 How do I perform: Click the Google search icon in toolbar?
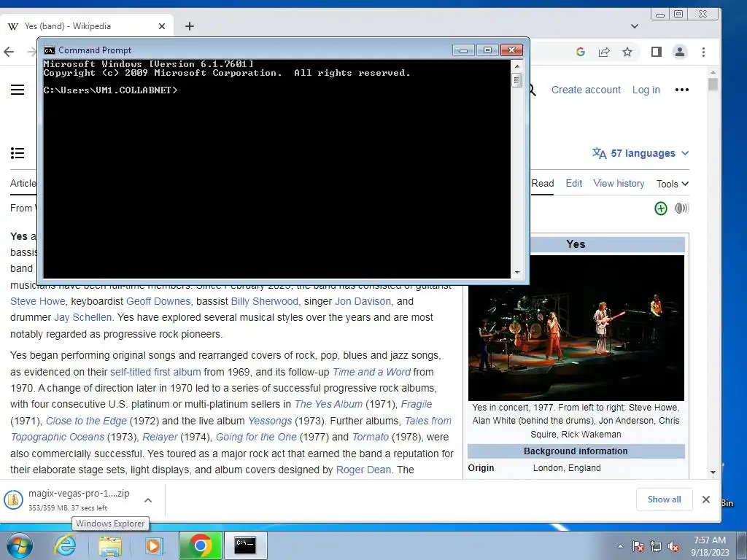(580, 52)
